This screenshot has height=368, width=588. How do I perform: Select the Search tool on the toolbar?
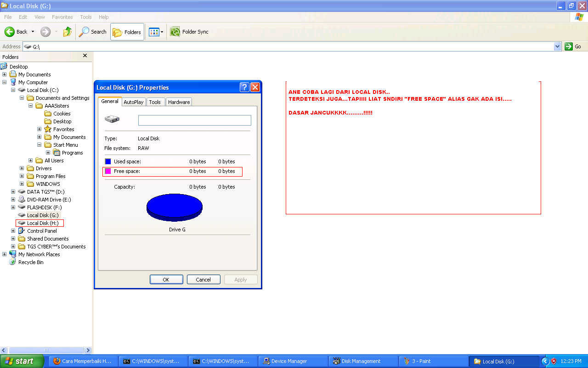(x=92, y=32)
